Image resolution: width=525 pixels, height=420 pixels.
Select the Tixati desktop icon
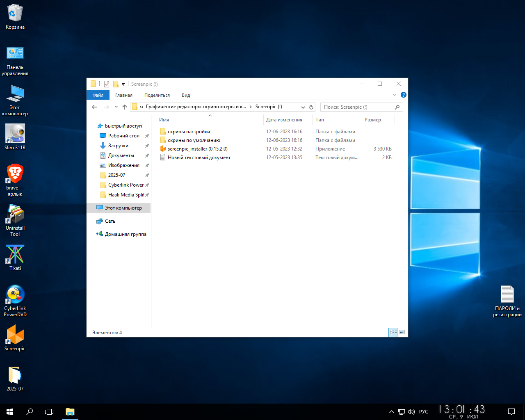tap(15, 258)
